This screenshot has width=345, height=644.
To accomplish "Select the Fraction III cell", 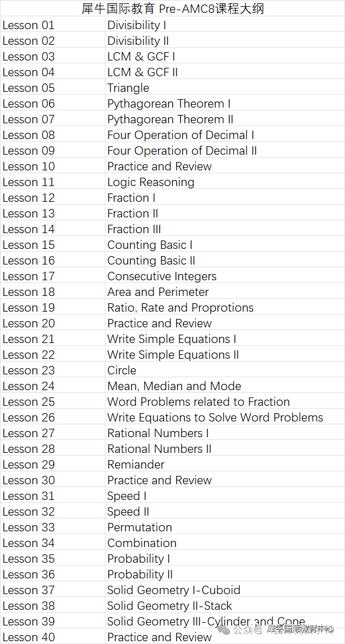I will (x=224, y=229).
